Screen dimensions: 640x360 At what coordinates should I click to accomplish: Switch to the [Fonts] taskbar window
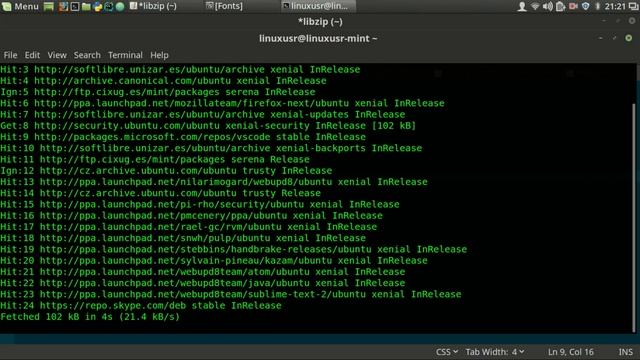tap(224, 6)
